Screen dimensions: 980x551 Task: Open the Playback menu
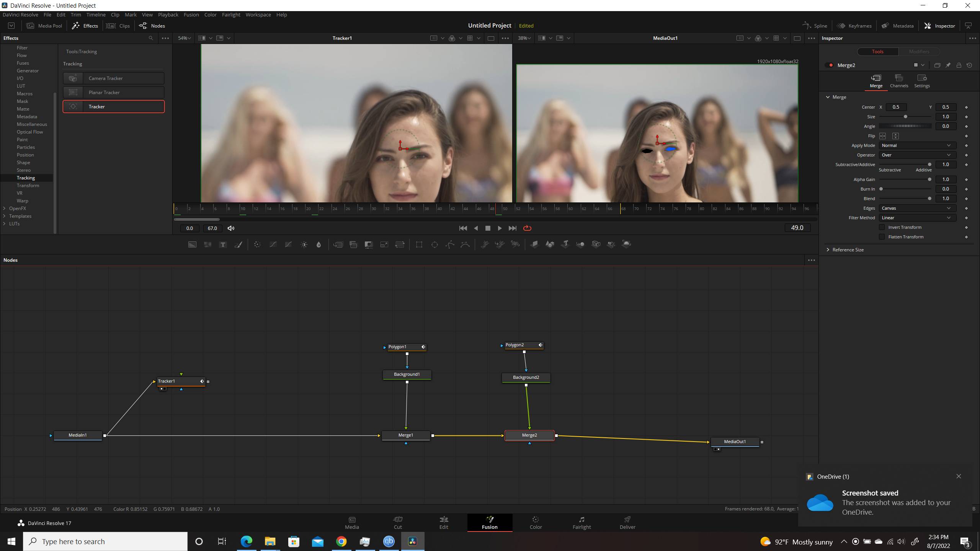coord(168,15)
